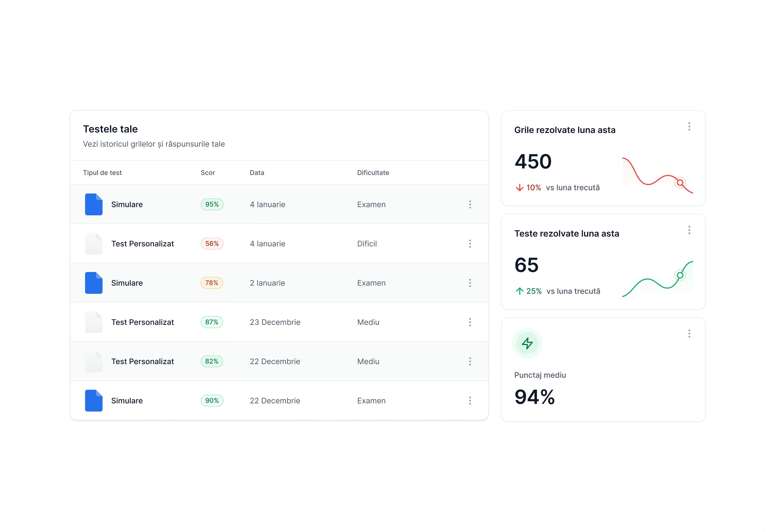This screenshot has width=775, height=532.
Task: Click the green up arrow beside 25%
Action: (x=519, y=291)
